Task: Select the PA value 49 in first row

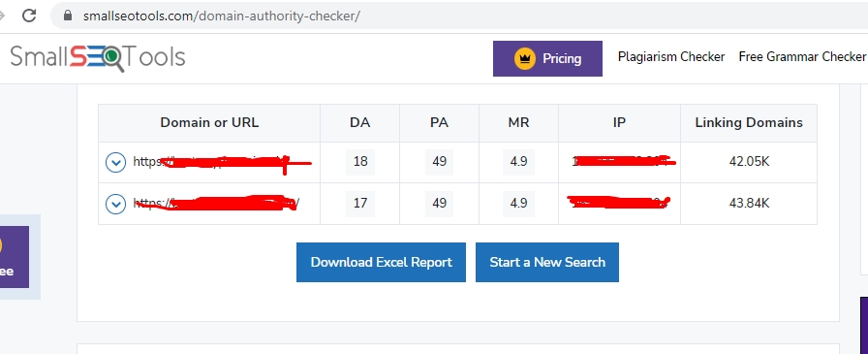Action: 440,162
